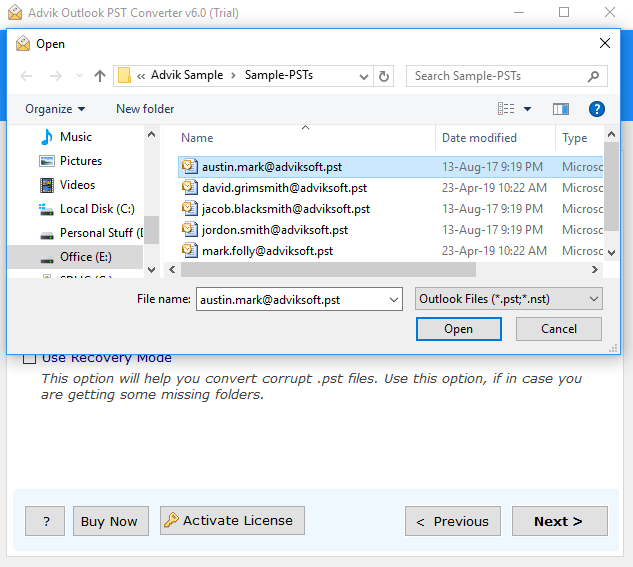Viewport: 633px width, 567px height.
Task: Click the Forward navigation arrow
Action: point(55,76)
